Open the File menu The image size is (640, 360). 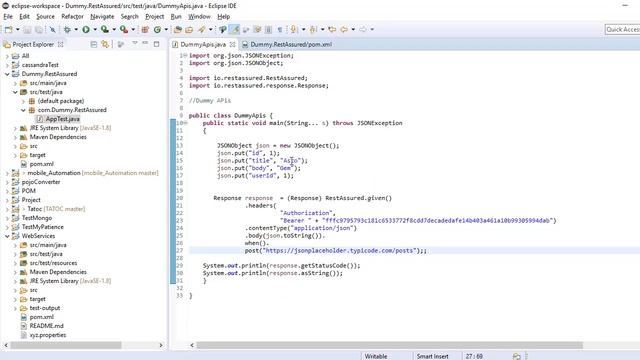coord(8,17)
